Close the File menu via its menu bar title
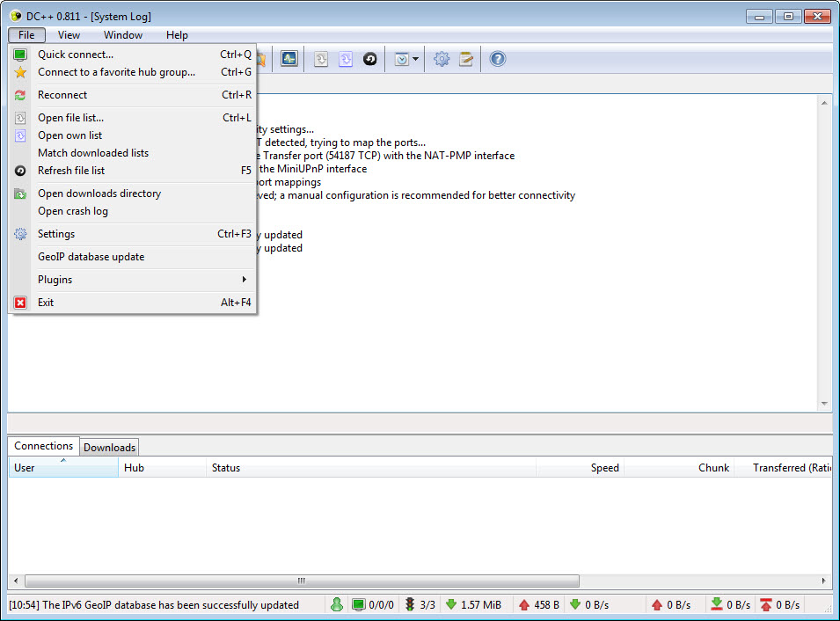 point(26,35)
